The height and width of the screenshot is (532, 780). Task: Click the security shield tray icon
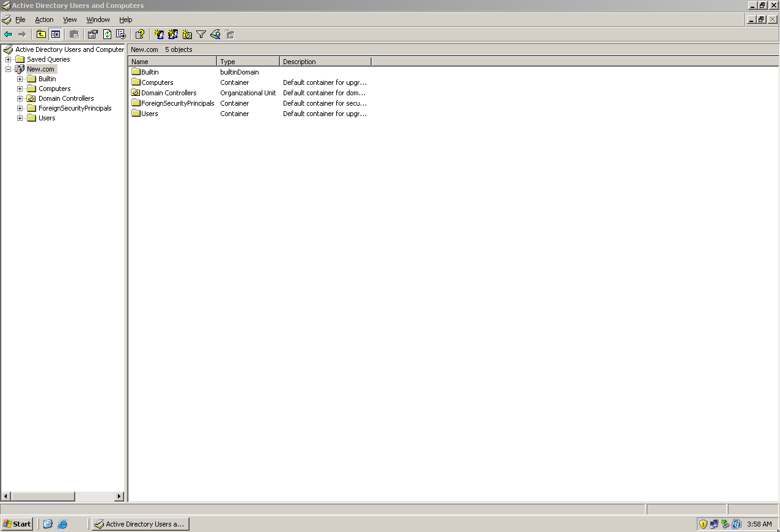[x=703, y=524]
